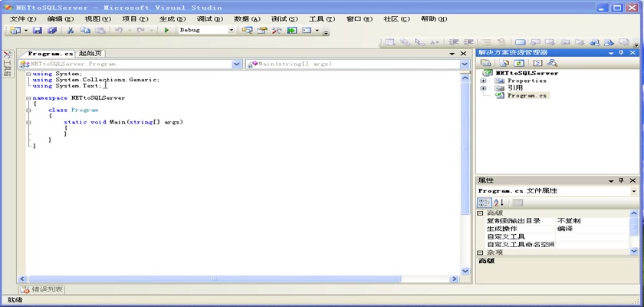Click Decrease Indent icon in text editor toolbar
The width and height of the screenshot is (644, 307).
coord(454,42)
